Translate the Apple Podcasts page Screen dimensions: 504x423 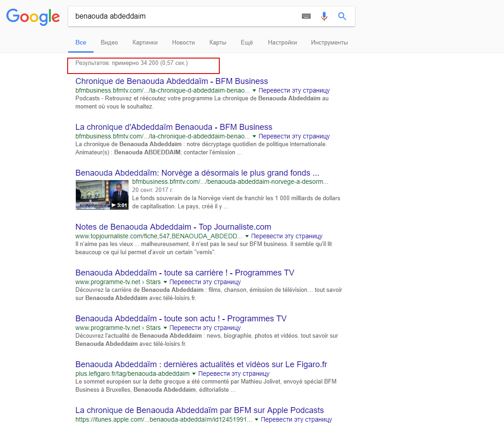[x=296, y=420]
